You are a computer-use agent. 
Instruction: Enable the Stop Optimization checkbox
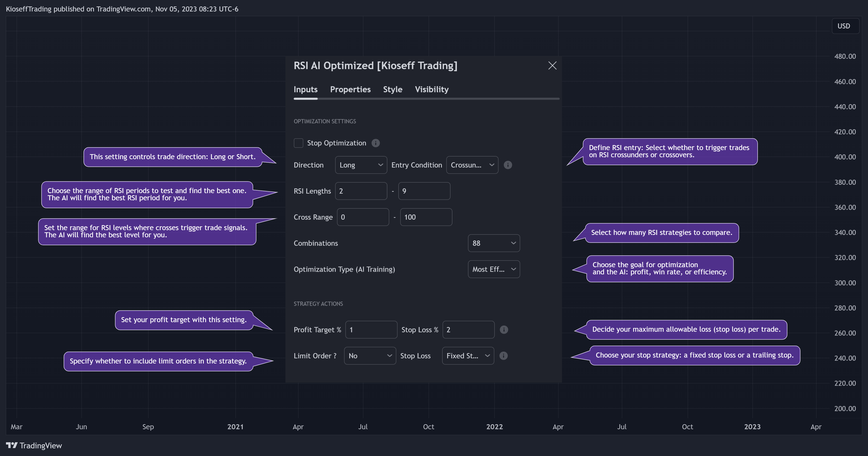pos(298,143)
